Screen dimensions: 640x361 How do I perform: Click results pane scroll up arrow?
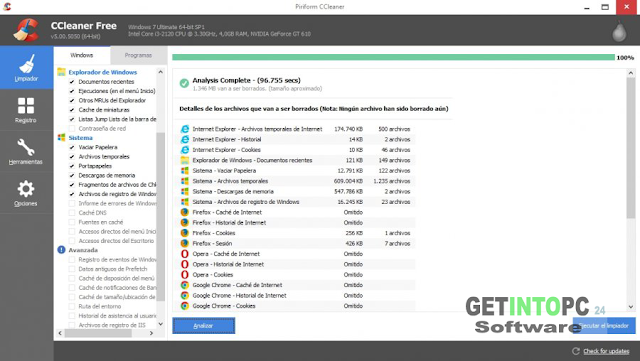point(631,73)
